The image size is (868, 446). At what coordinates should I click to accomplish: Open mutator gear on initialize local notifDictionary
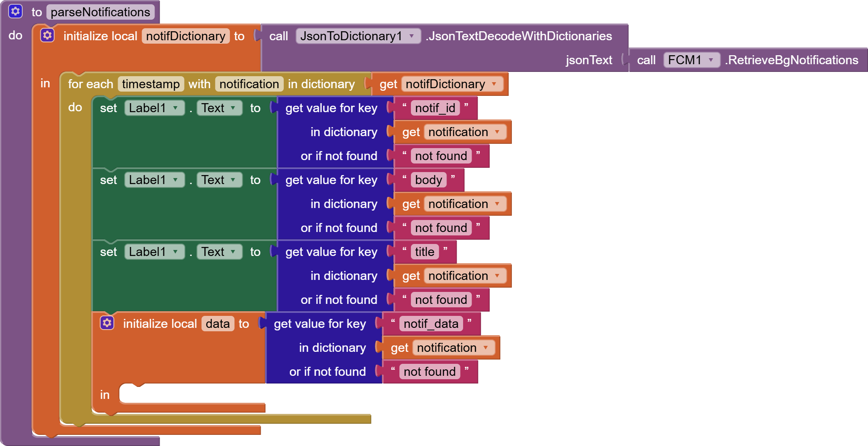coord(48,36)
